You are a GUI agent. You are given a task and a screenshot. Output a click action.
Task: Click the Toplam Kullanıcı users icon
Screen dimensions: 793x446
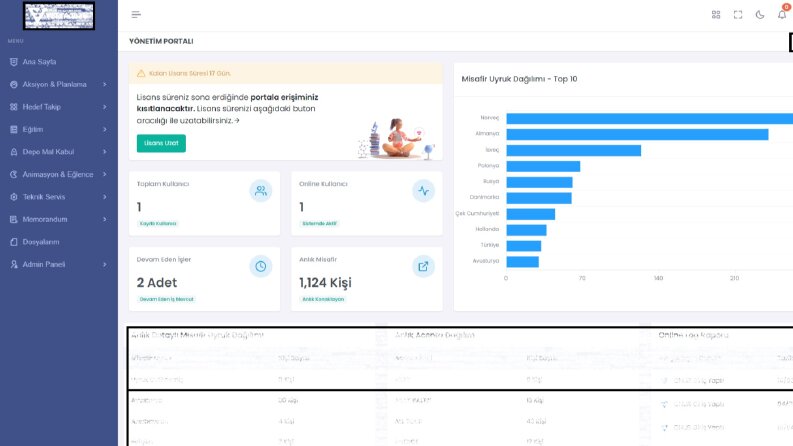pyautogui.click(x=260, y=191)
